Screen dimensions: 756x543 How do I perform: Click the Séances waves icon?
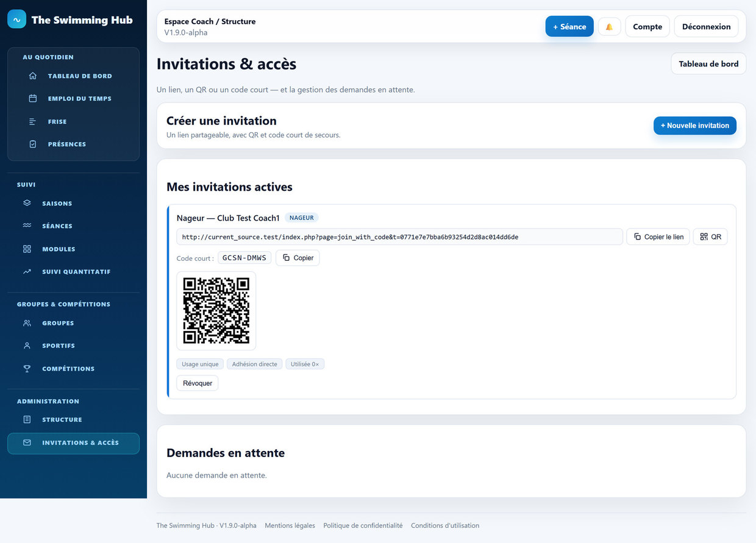point(27,226)
